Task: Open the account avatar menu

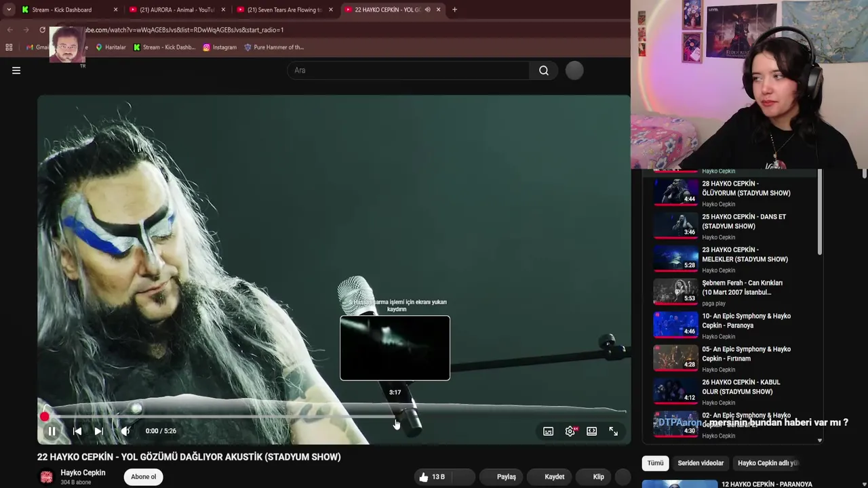Action: coord(574,70)
